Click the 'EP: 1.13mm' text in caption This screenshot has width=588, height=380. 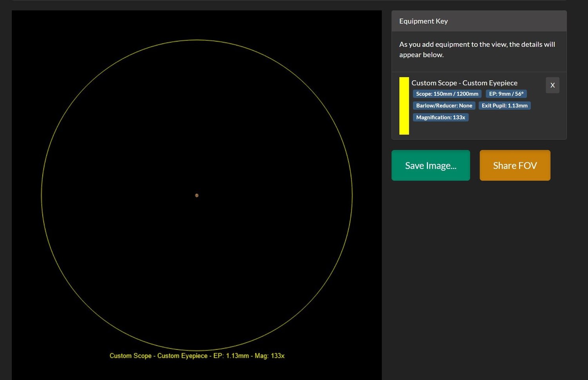point(231,356)
